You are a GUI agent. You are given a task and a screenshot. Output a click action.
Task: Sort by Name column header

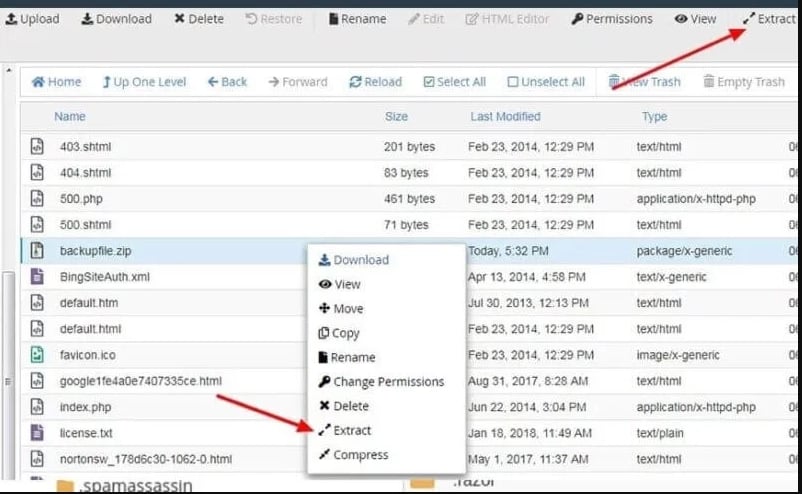pos(70,117)
